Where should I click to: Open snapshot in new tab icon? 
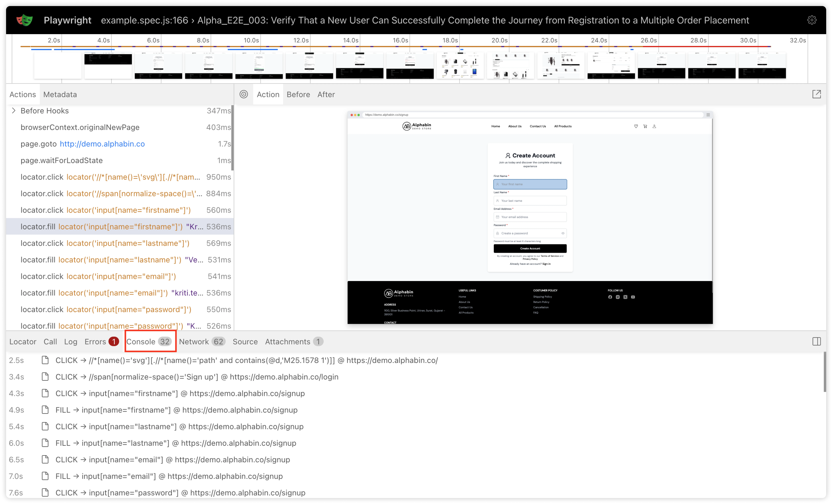pyautogui.click(x=816, y=94)
